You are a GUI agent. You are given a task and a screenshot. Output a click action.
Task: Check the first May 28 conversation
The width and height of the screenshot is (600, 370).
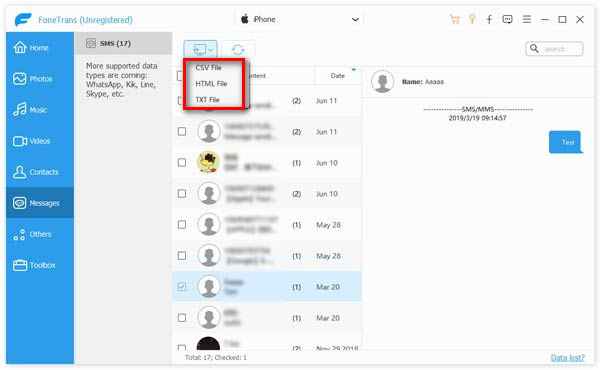click(182, 225)
